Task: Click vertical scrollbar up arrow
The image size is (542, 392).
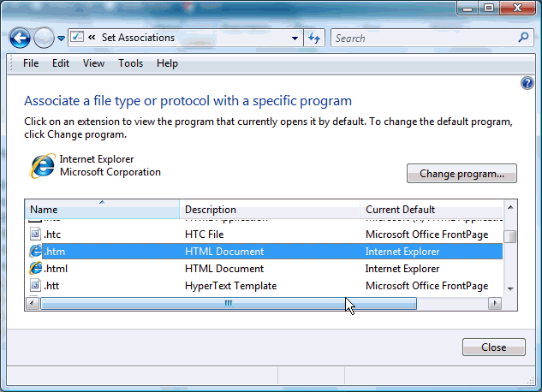Action: click(510, 207)
